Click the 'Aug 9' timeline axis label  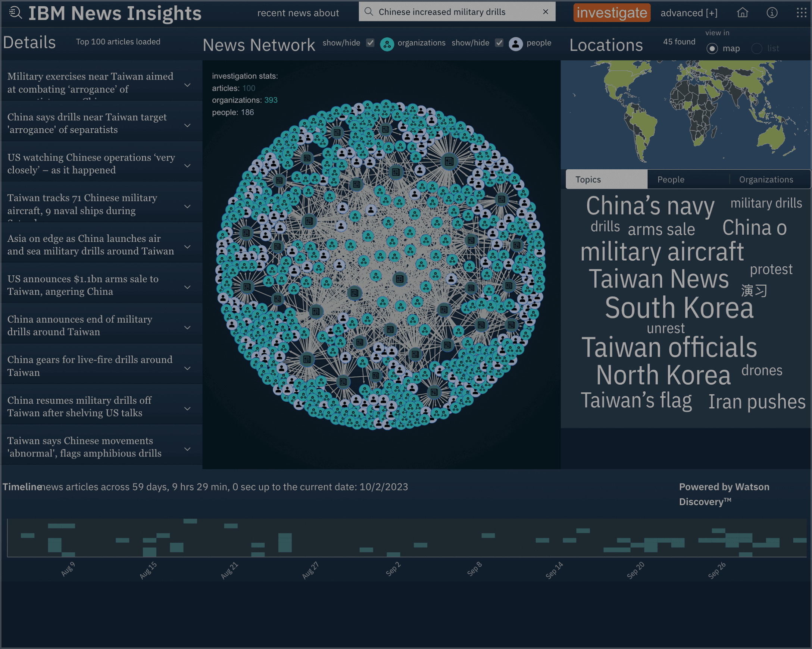[x=68, y=569]
